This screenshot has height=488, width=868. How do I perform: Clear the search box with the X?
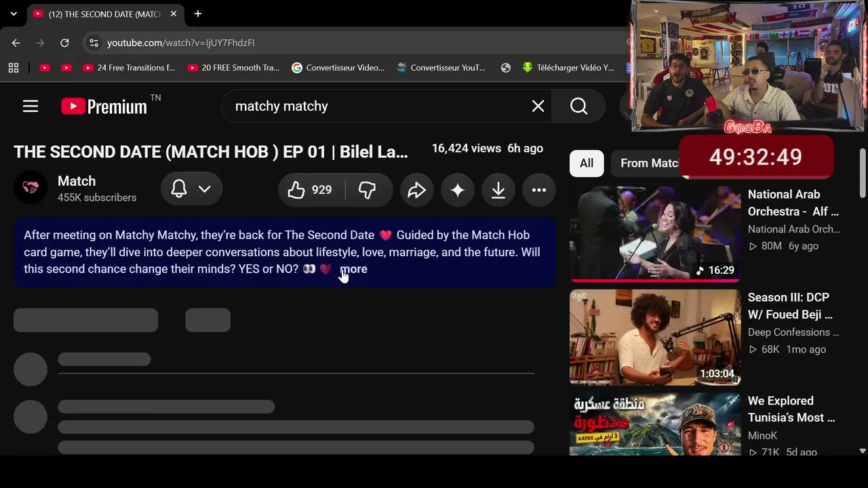[x=538, y=106]
